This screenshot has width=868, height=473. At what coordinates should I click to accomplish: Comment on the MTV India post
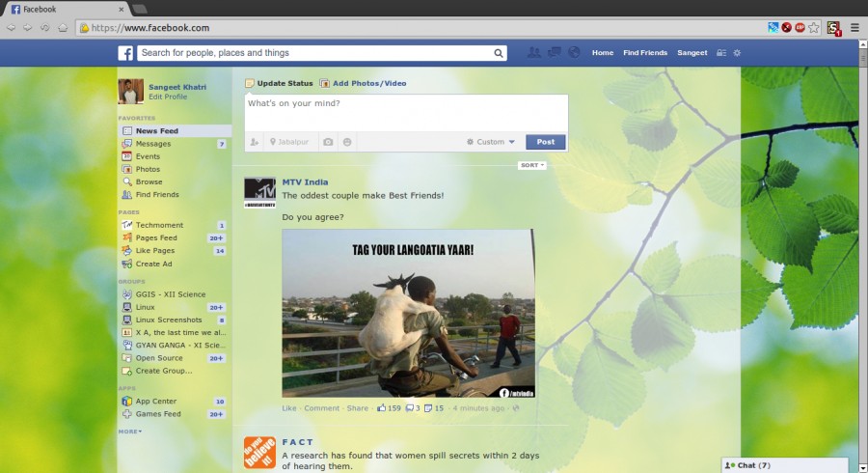[x=321, y=408]
